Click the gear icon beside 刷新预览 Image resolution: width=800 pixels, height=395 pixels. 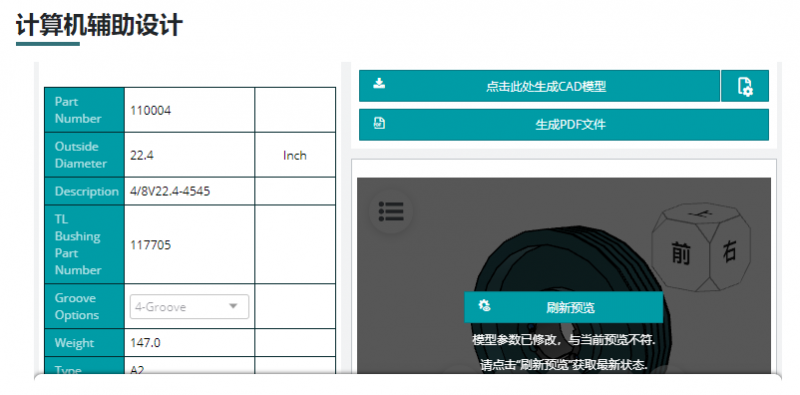point(484,306)
